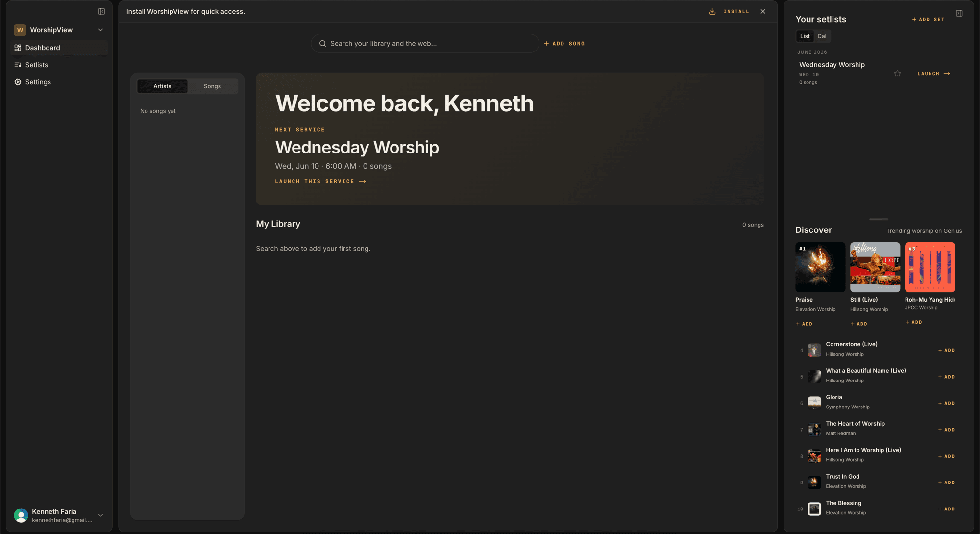Add Cornerstone (Live) to library
The image size is (980, 534).
coord(946,350)
